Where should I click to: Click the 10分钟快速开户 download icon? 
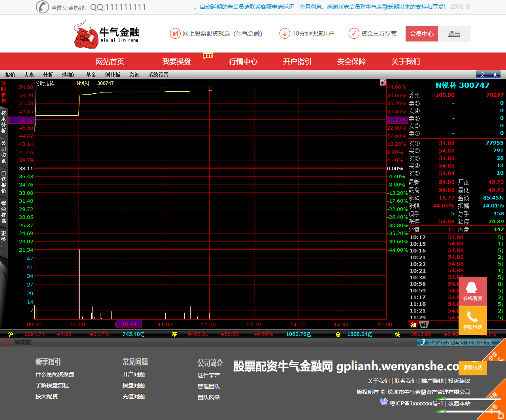(x=284, y=34)
